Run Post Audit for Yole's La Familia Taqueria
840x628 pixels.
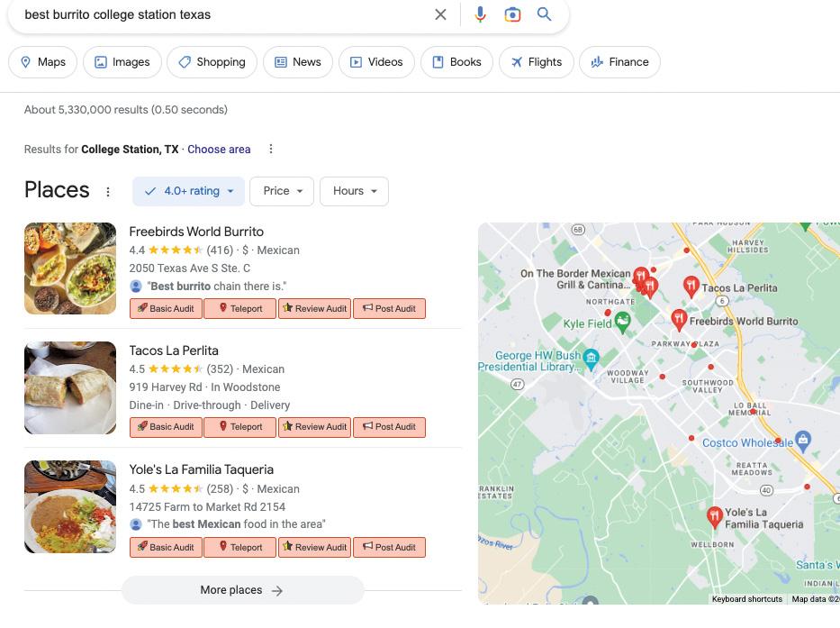point(390,548)
